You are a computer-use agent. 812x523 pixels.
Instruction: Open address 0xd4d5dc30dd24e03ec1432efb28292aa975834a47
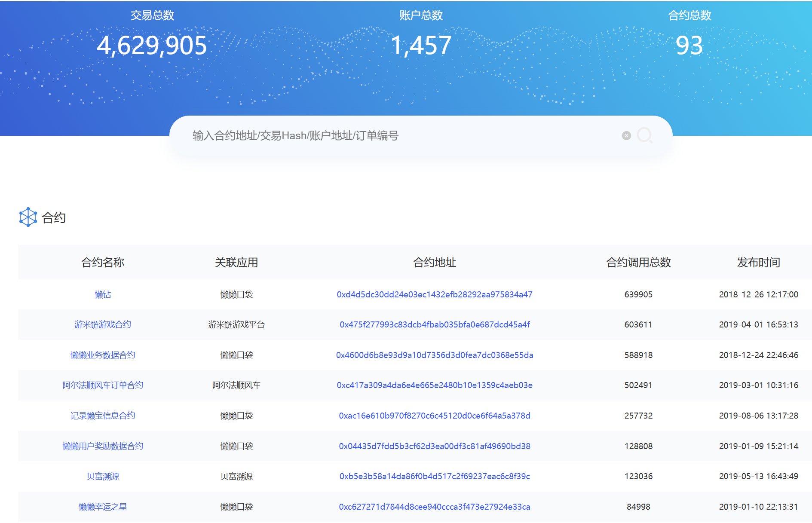pyautogui.click(x=435, y=294)
